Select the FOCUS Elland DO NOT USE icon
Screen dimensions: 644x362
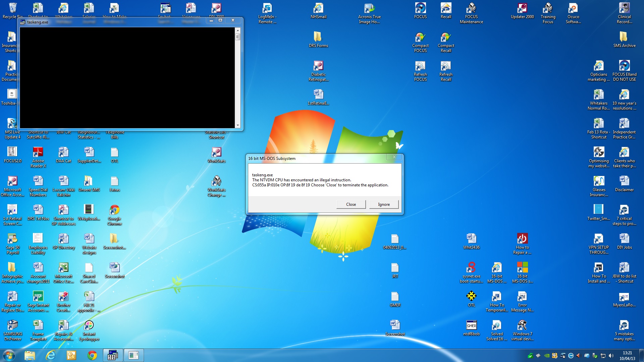click(624, 71)
